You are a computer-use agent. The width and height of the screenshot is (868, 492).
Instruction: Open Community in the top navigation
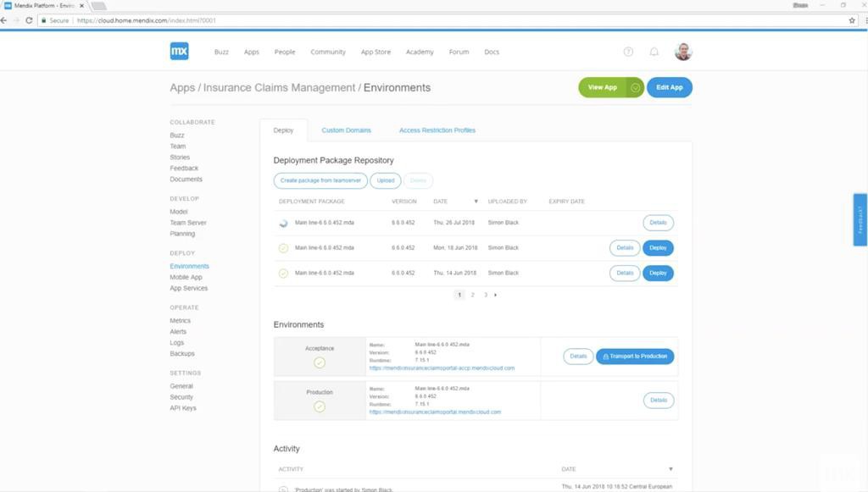[x=328, y=52]
